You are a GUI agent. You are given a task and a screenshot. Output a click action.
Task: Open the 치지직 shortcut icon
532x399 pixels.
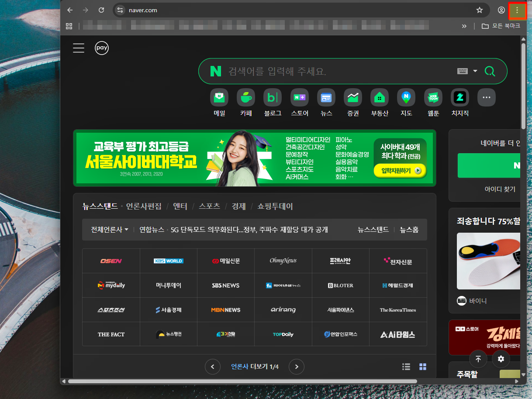[x=460, y=97]
